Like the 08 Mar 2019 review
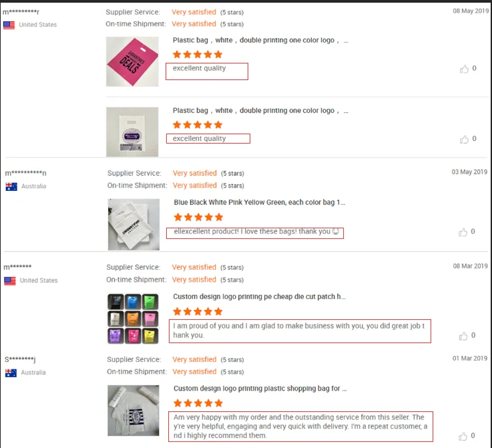This screenshot has width=492, height=448. coord(463,336)
